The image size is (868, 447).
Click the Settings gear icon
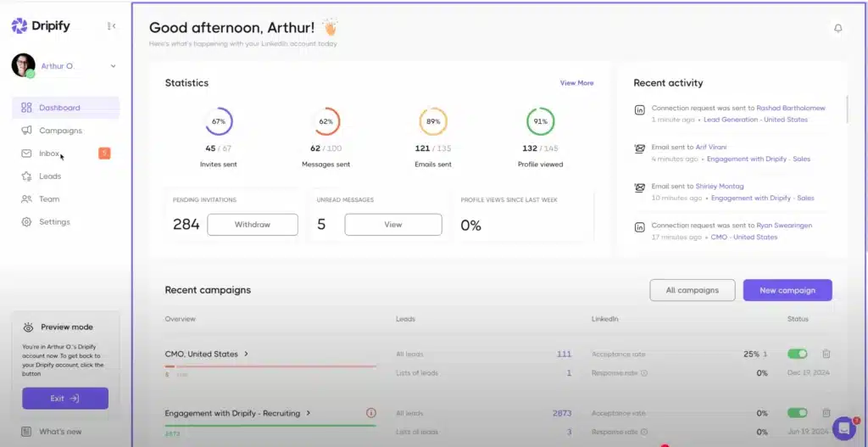pos(26,221)
